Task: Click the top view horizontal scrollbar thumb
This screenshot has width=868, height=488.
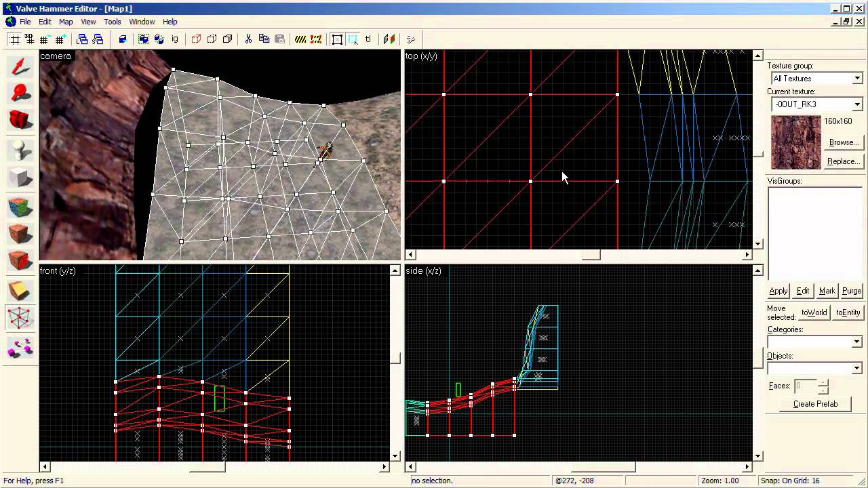Action: click(591, 255)
